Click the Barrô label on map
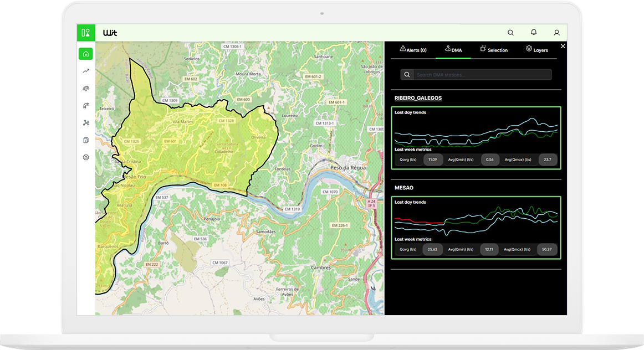Image resolution: width=644 pixels, height=350 pixels. point(163,243)
